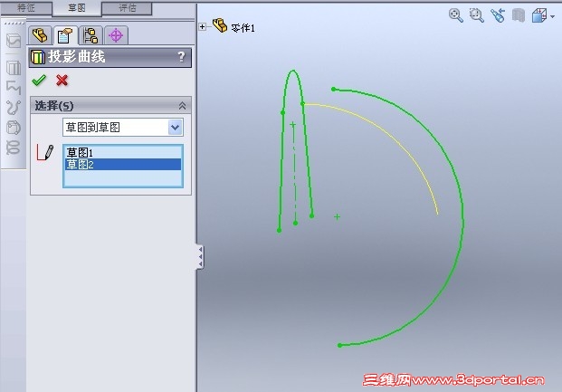This screenshot has width=562, height=392.
Task: Click the curve through points icon
Action: tap(14, 107)
